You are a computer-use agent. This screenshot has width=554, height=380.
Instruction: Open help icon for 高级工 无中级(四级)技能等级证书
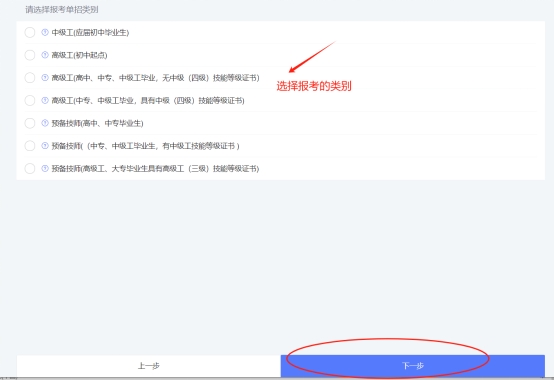pyautogui.click(x=45, y=78)
